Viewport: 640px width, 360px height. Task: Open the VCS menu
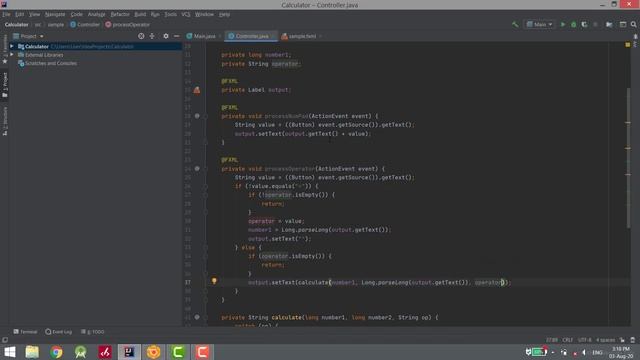pyautogui.click(x=186, y=14)
